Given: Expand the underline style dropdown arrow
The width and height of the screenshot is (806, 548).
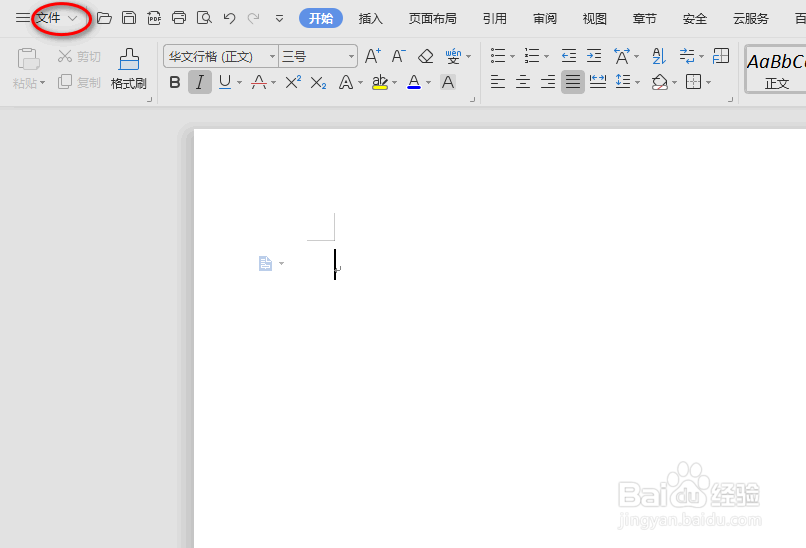Looking at the screenshot, I should point(240,82).
